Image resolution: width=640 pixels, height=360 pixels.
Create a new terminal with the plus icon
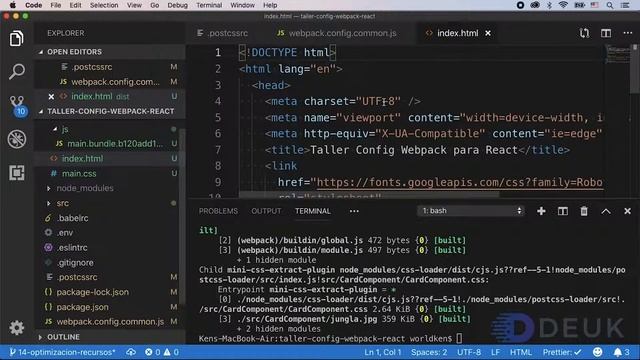pos(541,211)
